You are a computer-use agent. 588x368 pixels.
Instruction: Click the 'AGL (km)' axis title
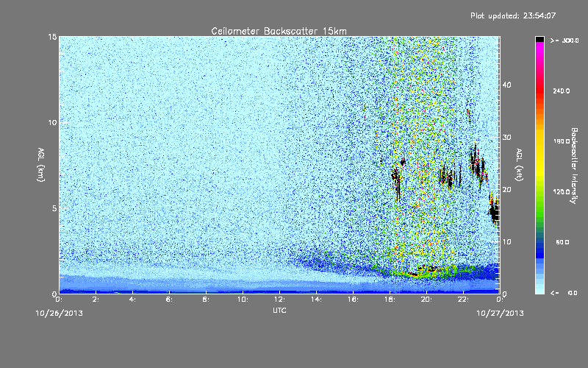click(x=41, y=164)
